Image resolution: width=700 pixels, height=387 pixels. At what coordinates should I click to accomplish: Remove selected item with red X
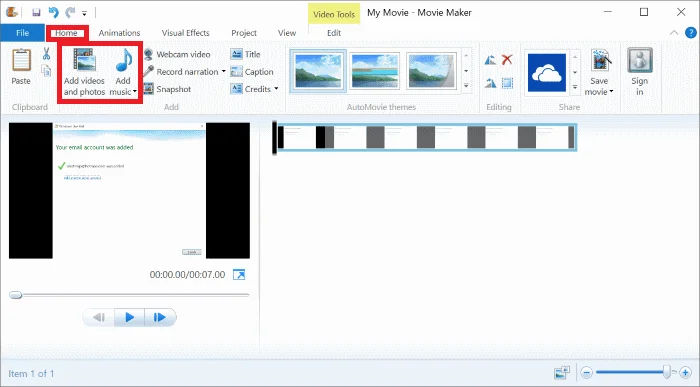(507, 59)
